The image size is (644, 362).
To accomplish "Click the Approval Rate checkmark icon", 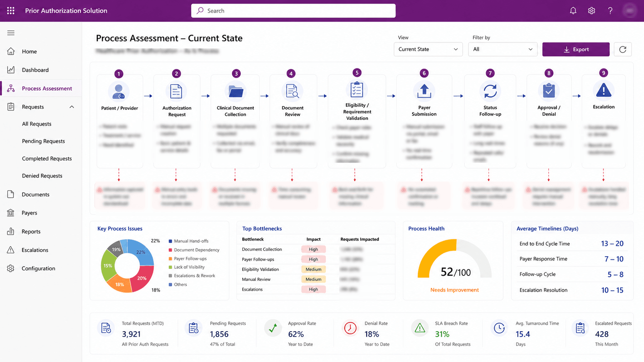I will pos(273,328).
